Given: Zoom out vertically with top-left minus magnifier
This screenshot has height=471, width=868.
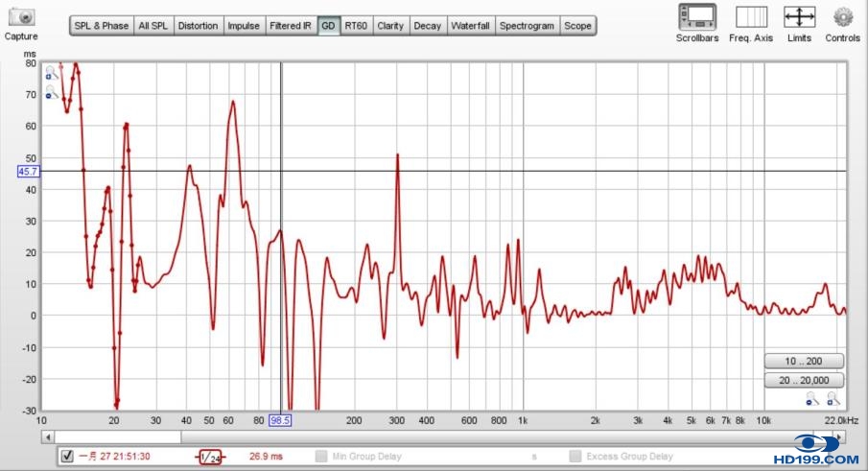Looking at the screenshot, I should [52, 92].
